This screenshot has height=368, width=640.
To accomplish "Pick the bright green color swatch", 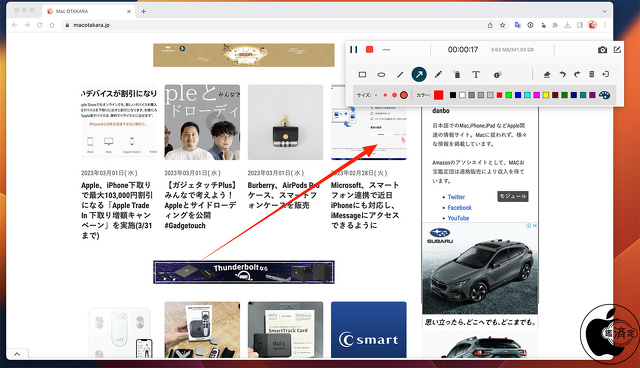I will click(x=509, y=95).
